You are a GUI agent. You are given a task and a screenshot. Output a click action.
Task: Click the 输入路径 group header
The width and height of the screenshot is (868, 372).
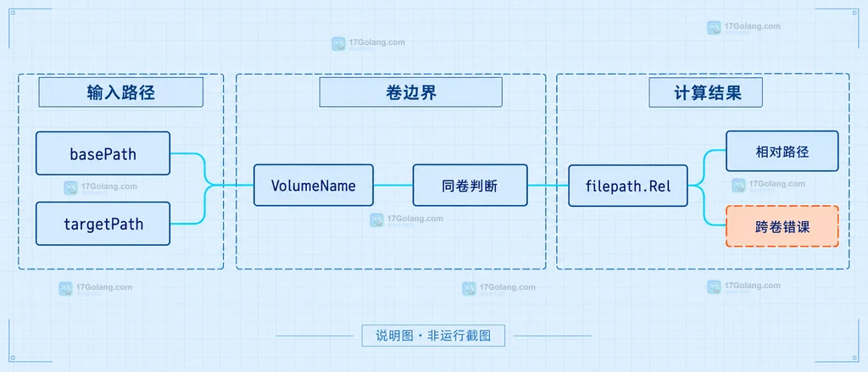click(x=120, y=92)
